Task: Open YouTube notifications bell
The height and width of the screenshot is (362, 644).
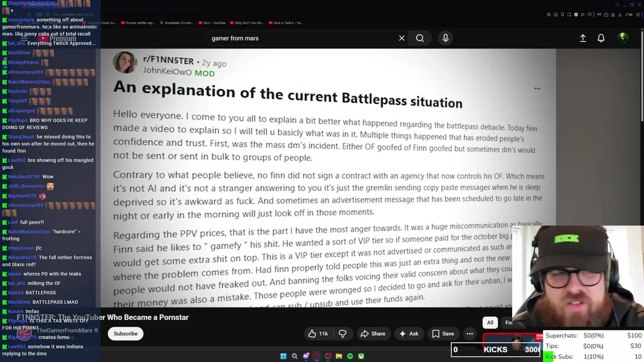Action: click(601, 38)
